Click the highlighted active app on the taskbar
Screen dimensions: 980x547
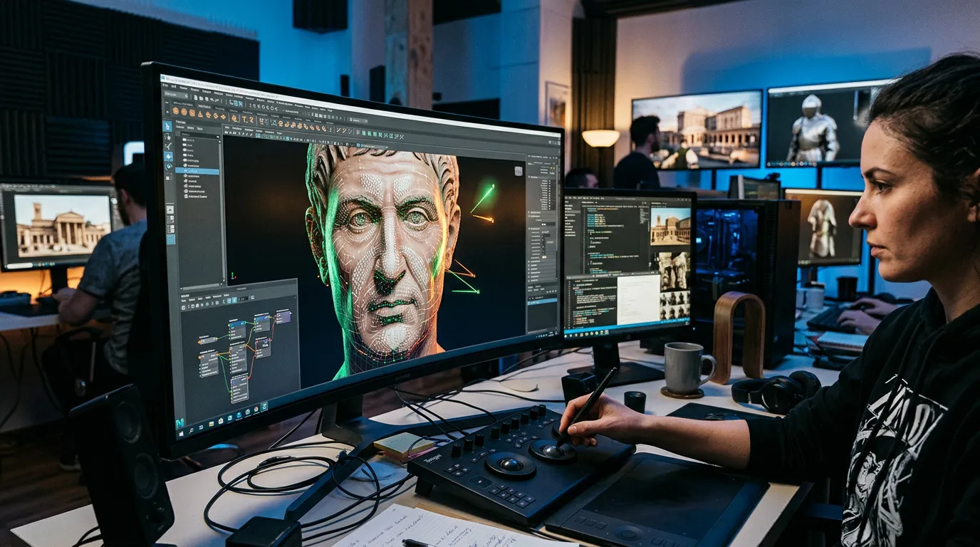[x=264, y=407]
